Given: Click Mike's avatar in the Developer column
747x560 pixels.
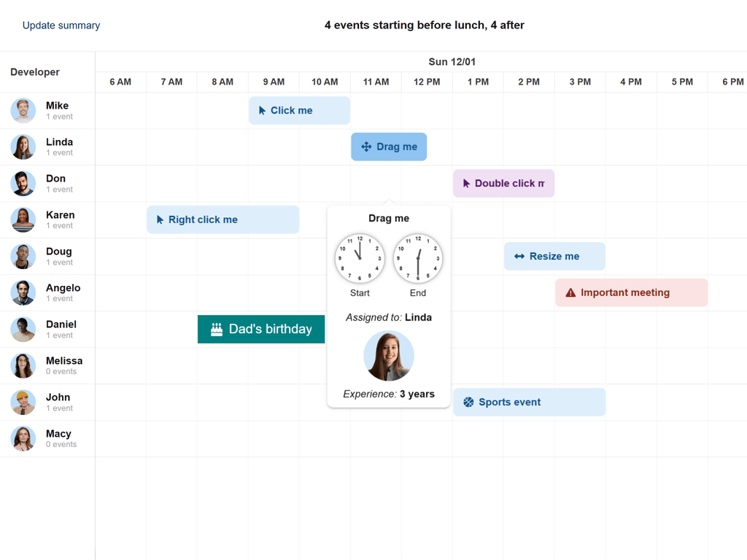Looking at the screenshot, I should 23,110.
